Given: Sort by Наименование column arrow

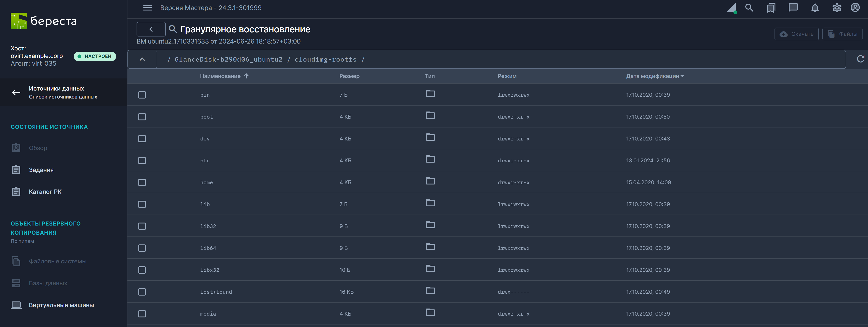Looking at the screenshot, I should point(246,76).
